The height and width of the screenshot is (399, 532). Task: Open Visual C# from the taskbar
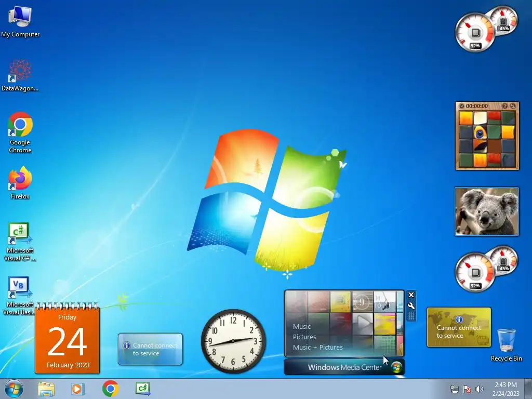coord(142,389)
